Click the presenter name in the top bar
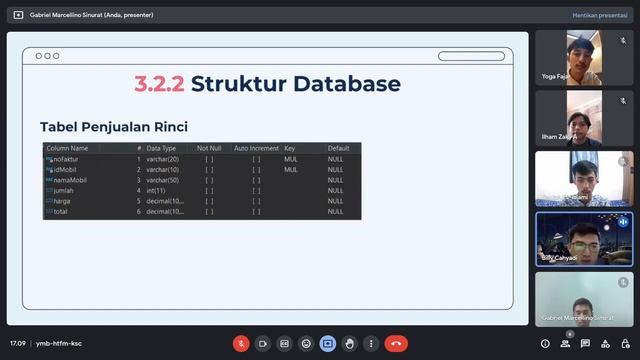Viewport: 640px width, 360px height. [x=91, y=15]
